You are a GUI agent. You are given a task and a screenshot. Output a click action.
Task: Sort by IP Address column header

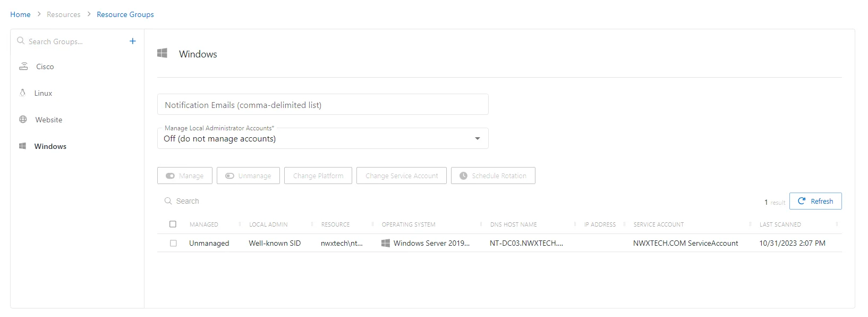(600, 224)
